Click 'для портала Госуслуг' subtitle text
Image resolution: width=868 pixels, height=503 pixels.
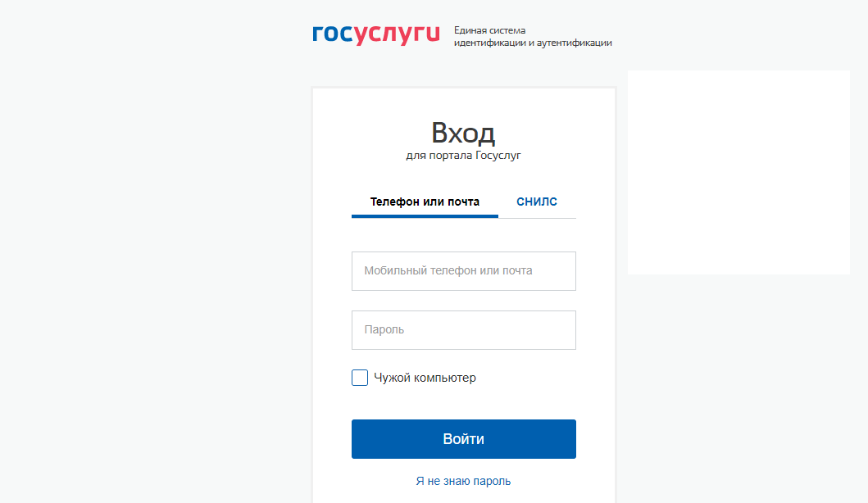(463, 152)
